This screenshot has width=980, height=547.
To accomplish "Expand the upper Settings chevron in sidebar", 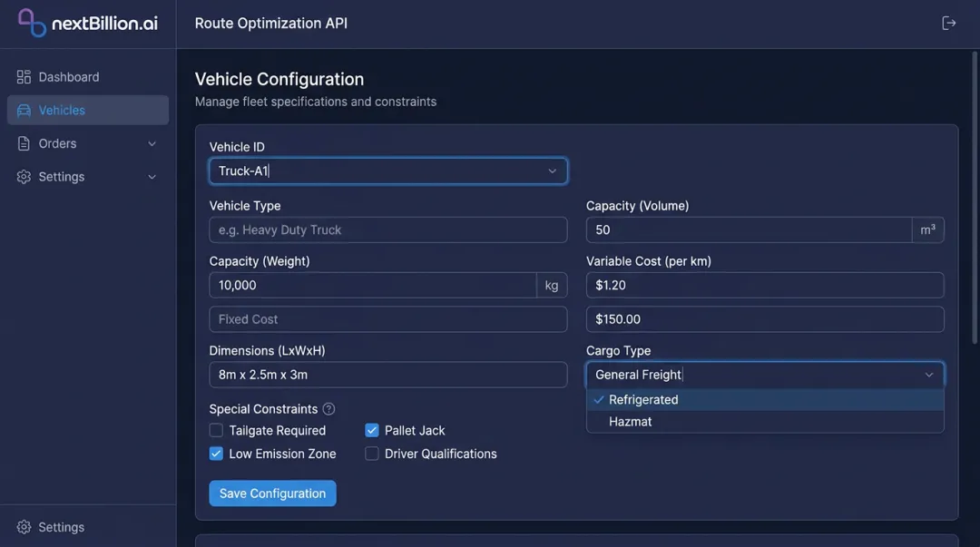I will (152, 177).
